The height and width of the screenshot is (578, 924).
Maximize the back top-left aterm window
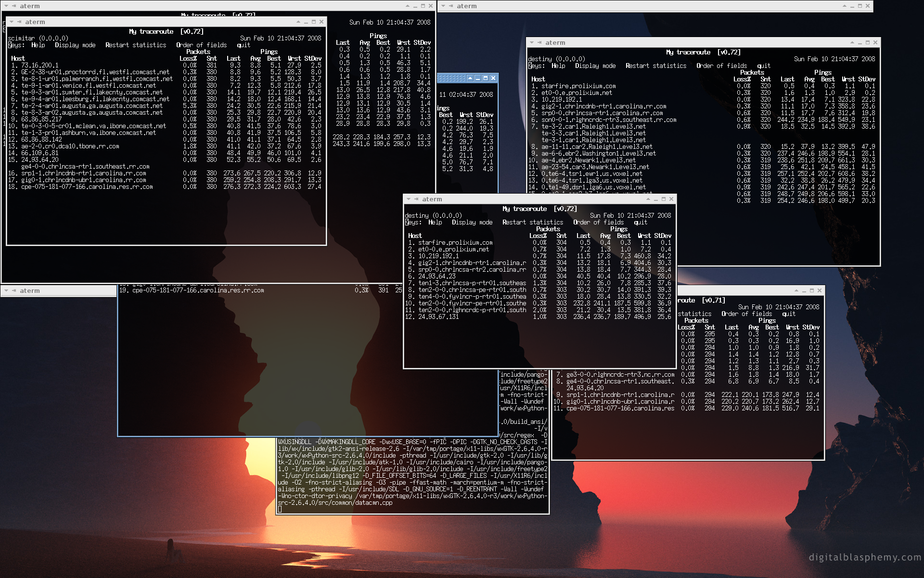coord(423,6)
